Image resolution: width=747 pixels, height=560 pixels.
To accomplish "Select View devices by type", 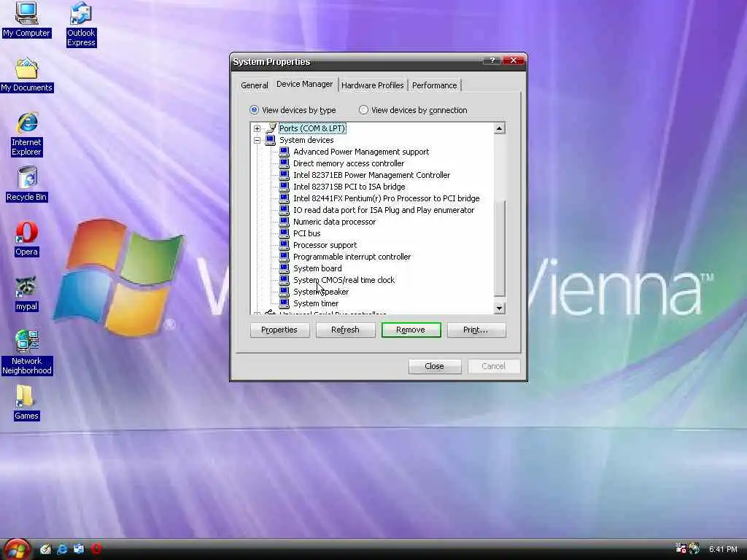I will click(293, 110).
